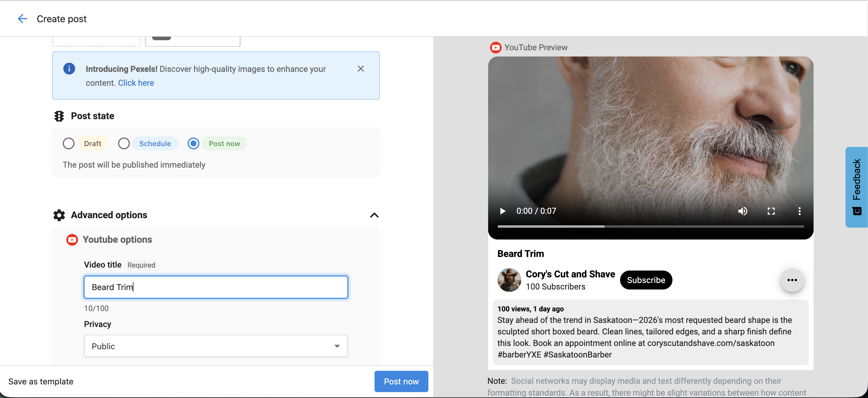Click inside the Video title field

pyautogui.click(x=216, y=287)
